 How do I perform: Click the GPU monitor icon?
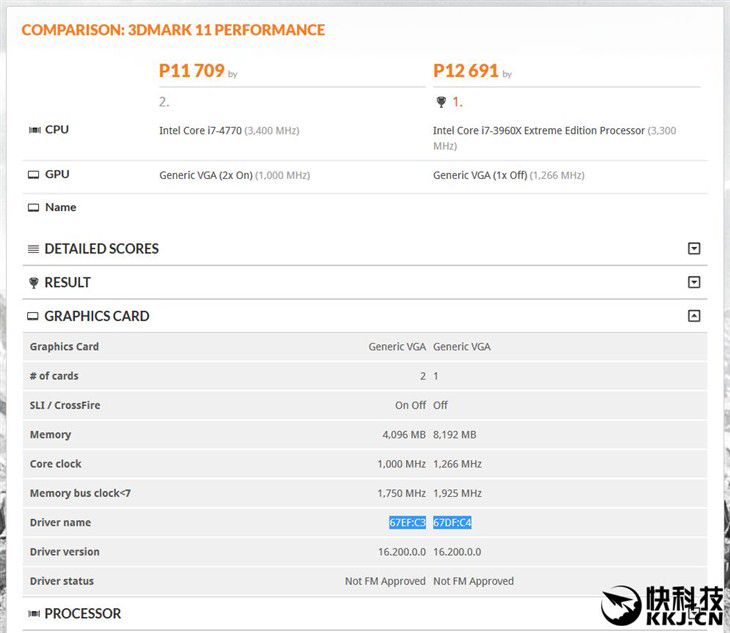tap(34, 175)
